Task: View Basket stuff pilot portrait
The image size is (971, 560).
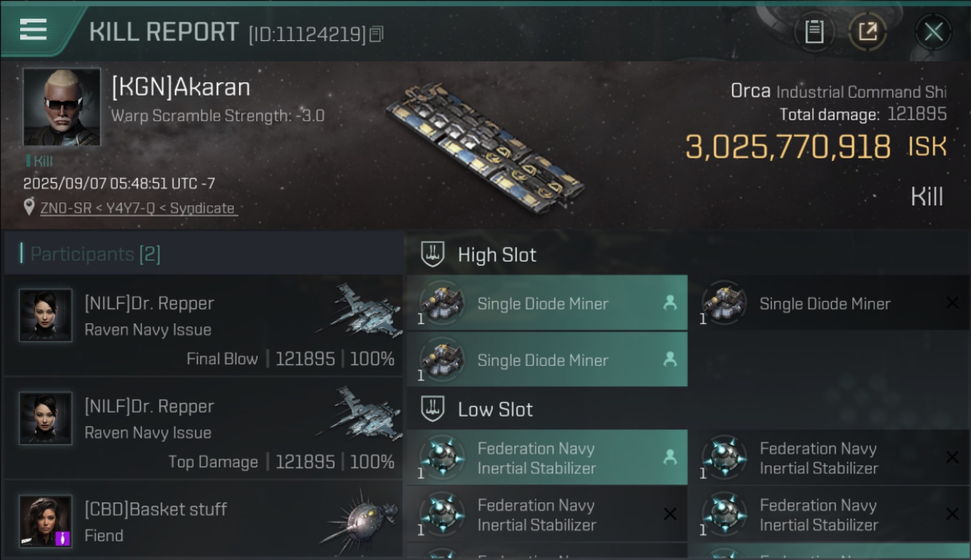Action: [46, 520]
